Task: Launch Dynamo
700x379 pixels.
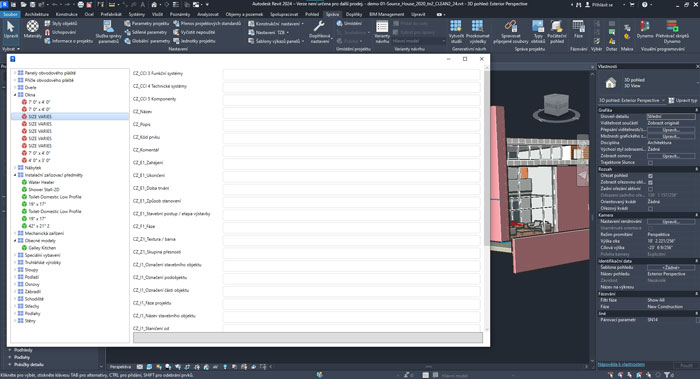Action: [x=645, y=29]
